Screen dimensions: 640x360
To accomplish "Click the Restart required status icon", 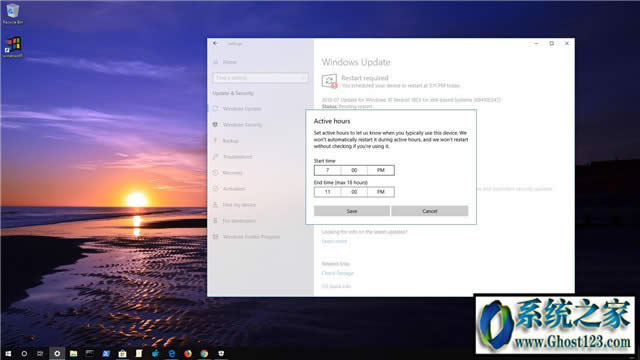I will (x=329, y=81).
